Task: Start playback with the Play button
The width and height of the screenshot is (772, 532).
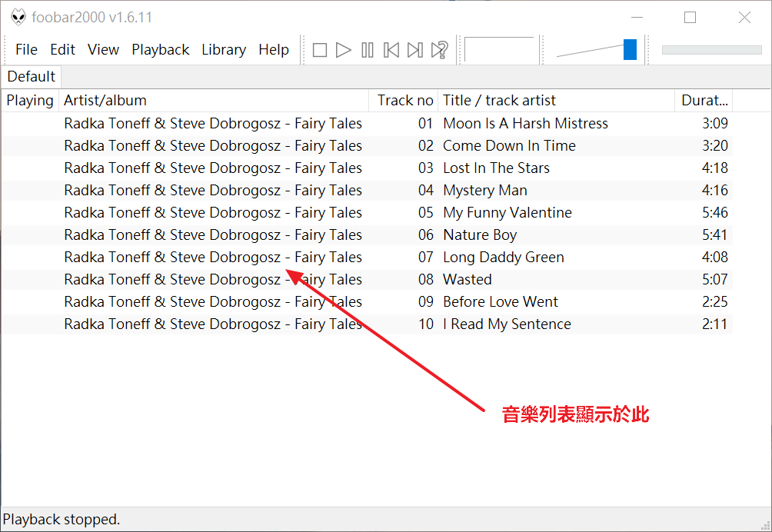Action: [x=343, y=50]
